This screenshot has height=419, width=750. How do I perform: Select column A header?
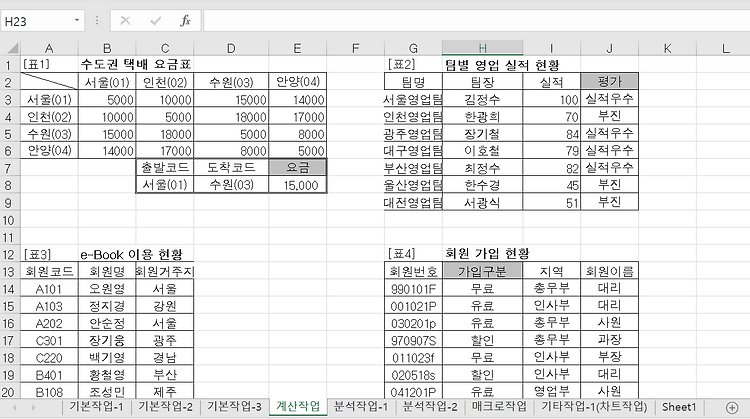49,48
